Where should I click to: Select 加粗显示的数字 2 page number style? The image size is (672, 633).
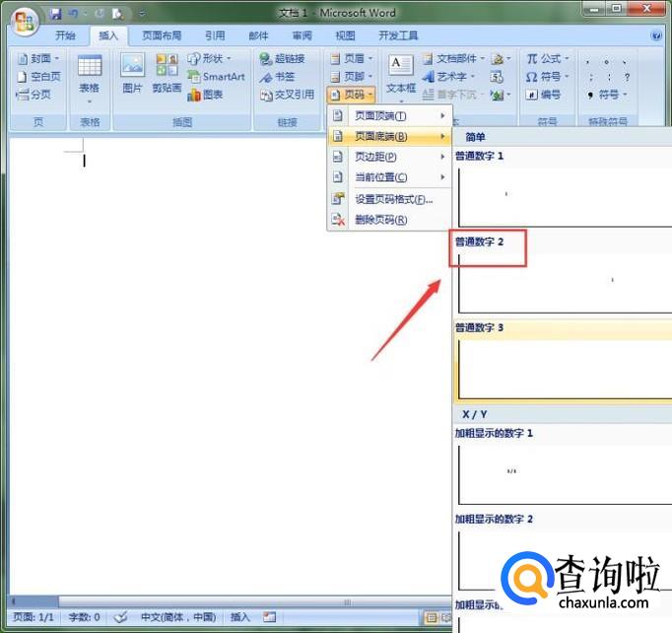(563, 552)
